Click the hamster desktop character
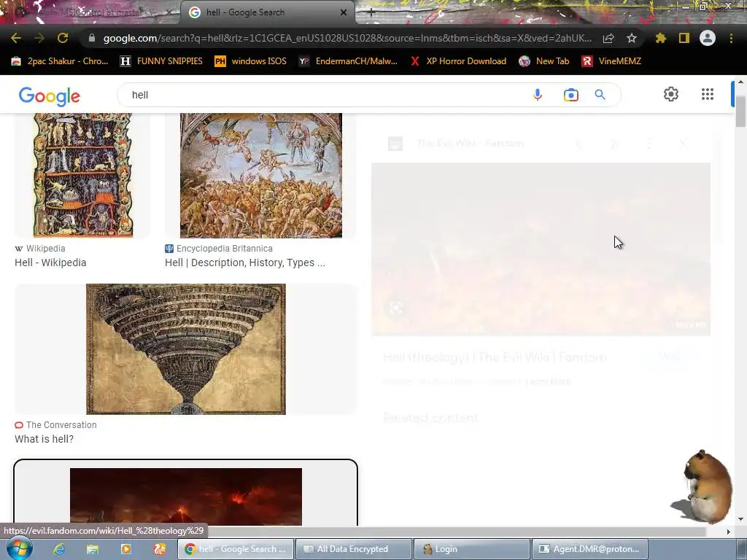The height and width of the screenshot is (560, 747). click(703, 486)
